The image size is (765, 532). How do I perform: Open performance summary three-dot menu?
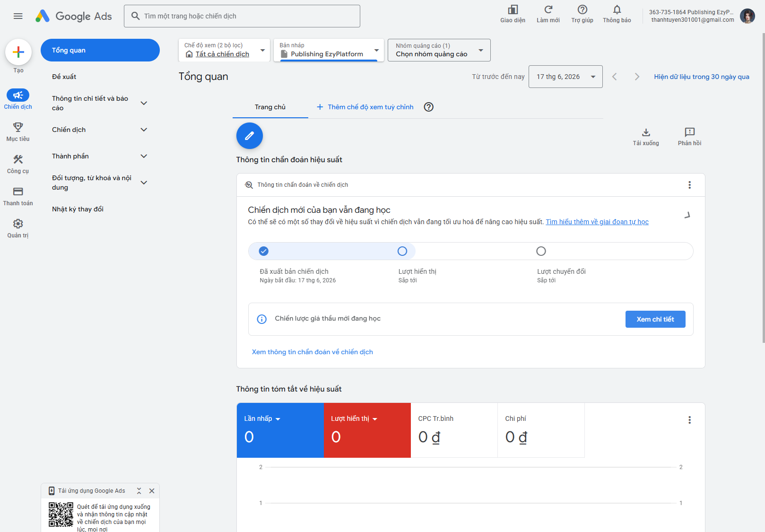tap(690, 420)
